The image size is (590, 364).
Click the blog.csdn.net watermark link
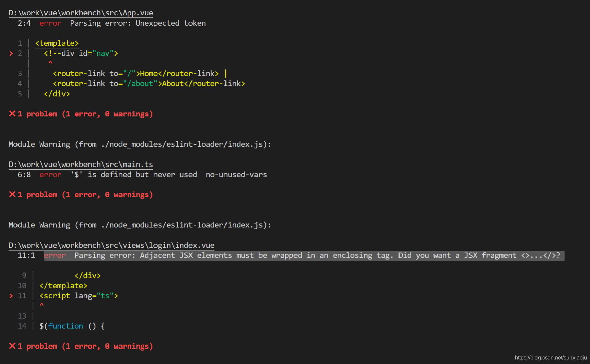coord(551,358)
